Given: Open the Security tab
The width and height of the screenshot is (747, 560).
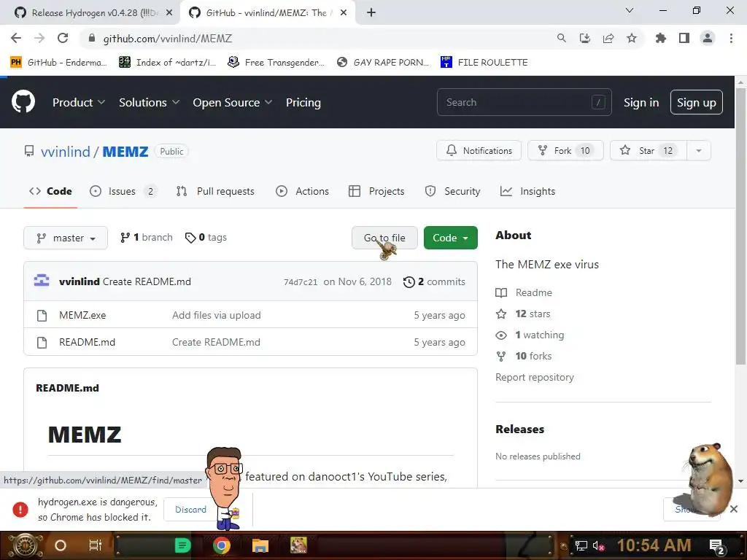Looking at the screenshot, I should pyautogui.click(x=452, y=192).
